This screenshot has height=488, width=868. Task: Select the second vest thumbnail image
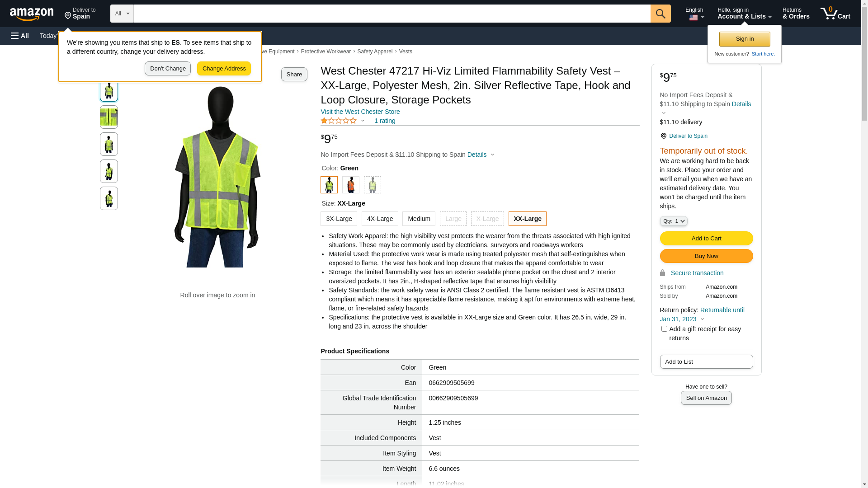coord(109,117)
